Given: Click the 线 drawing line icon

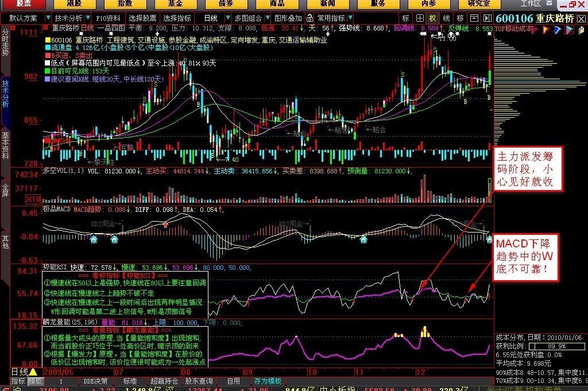Looking at the screenshot, I should (446, 18).
